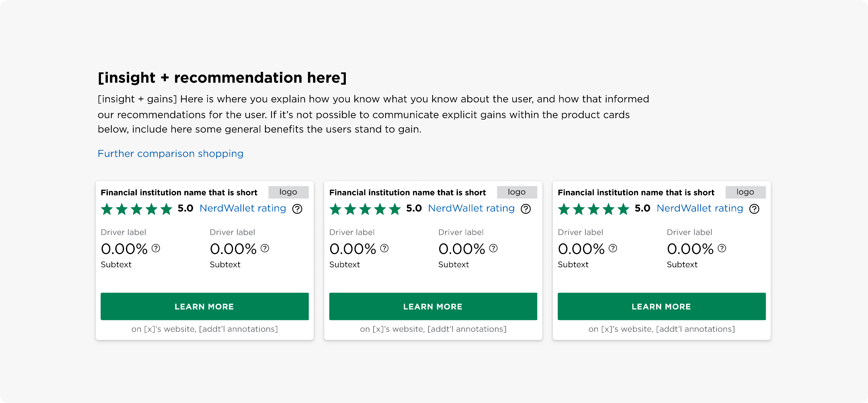This screenshot has width=868, height=403.
Task: Open NerdWallet rating link in first card
Action: coord(243,208)
